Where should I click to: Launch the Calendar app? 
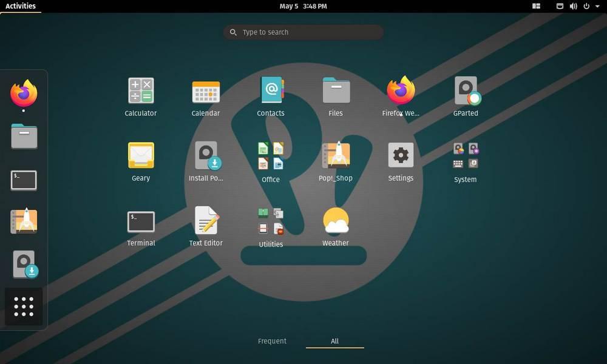pyautogui.click(x=206, y=96)
